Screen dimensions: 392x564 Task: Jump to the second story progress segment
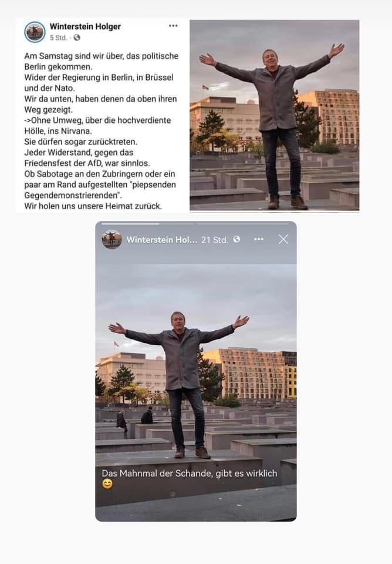242,224
